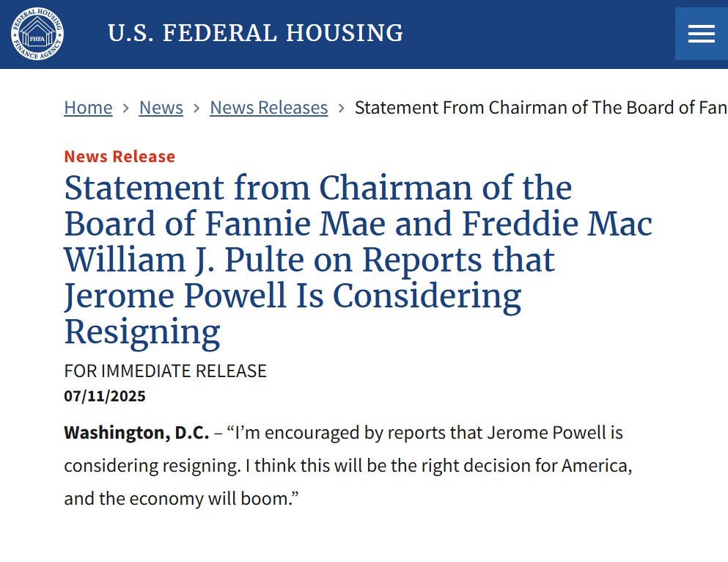Image resolution: width=728 pixels, height=562 pixels.
Task: Go to the Home breadcrumb link
Action: pyautogui.click(x=88, y=108)
